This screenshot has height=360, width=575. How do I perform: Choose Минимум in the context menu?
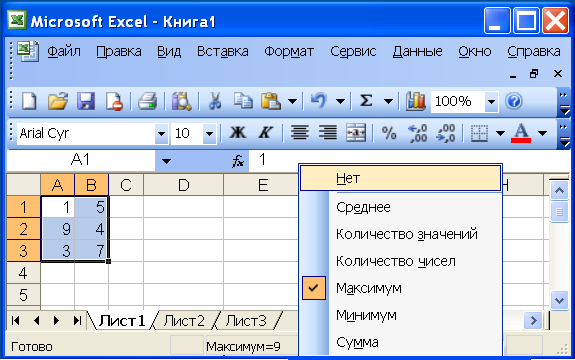point(401,315)
